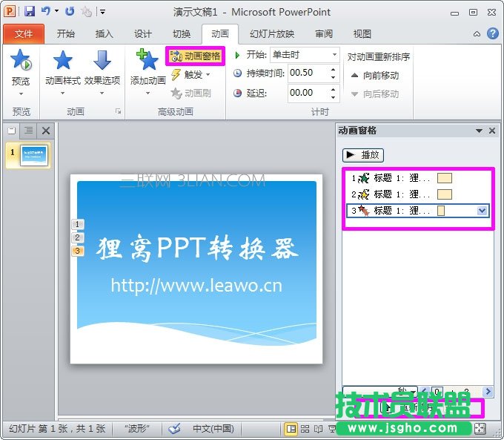This screenshot has height=440, width=504.
Task: Open the 动画样式 (Animation Styles) gallery
Action: (x=63, y=73)
